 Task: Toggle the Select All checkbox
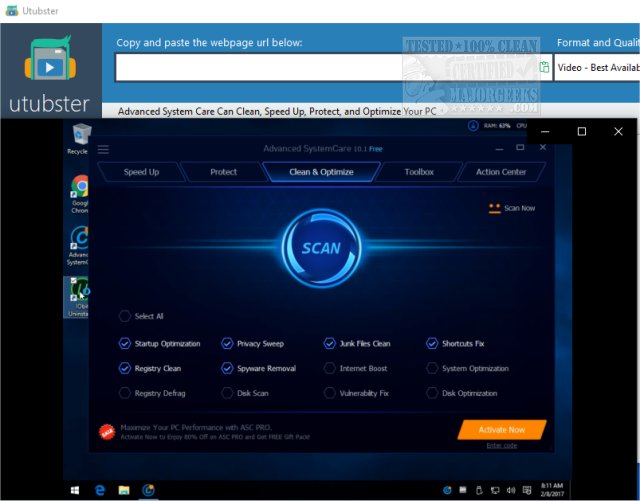point(124,316)
